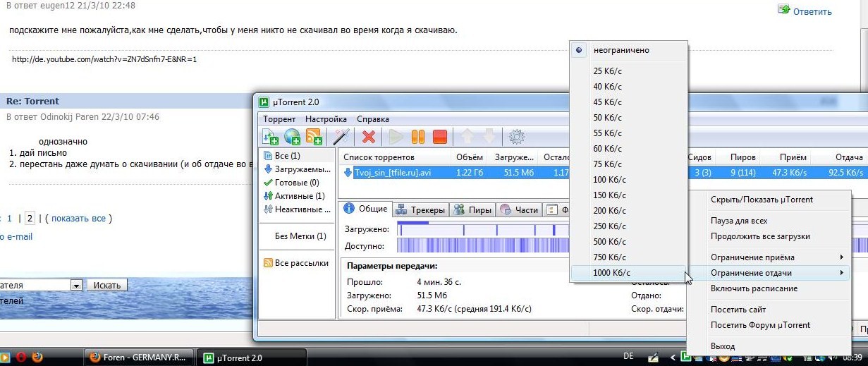Open the 'Настройка' menu
868x366 pixels.
pyautogui.click(x=326, y=119)
